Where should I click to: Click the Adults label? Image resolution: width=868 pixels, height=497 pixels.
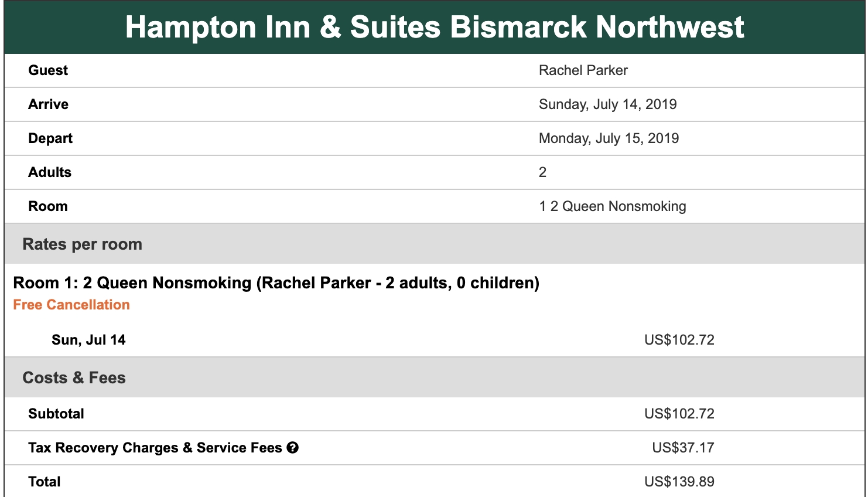pos(50,172)
